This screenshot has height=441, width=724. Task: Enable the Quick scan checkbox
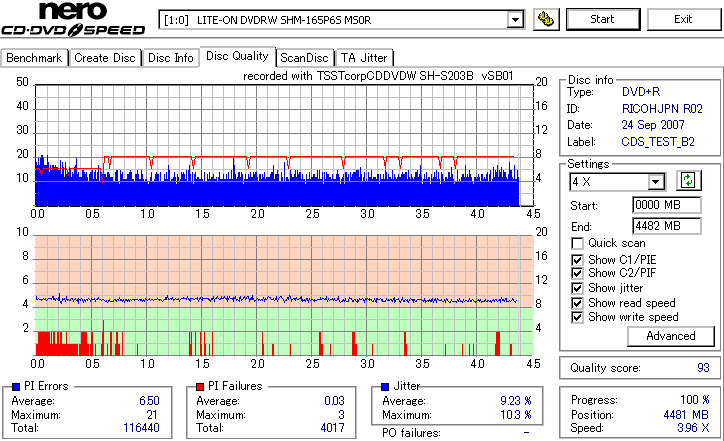tap(577, 243)
